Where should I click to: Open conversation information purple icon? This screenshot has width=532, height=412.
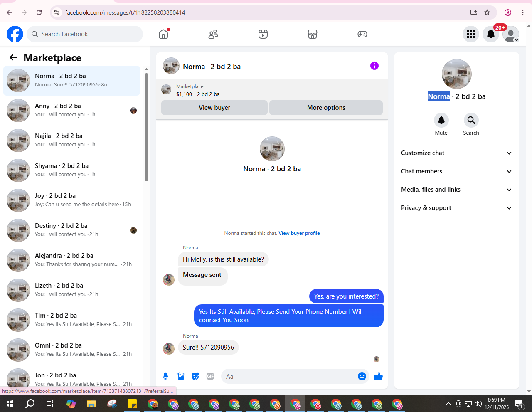[374, 66]
